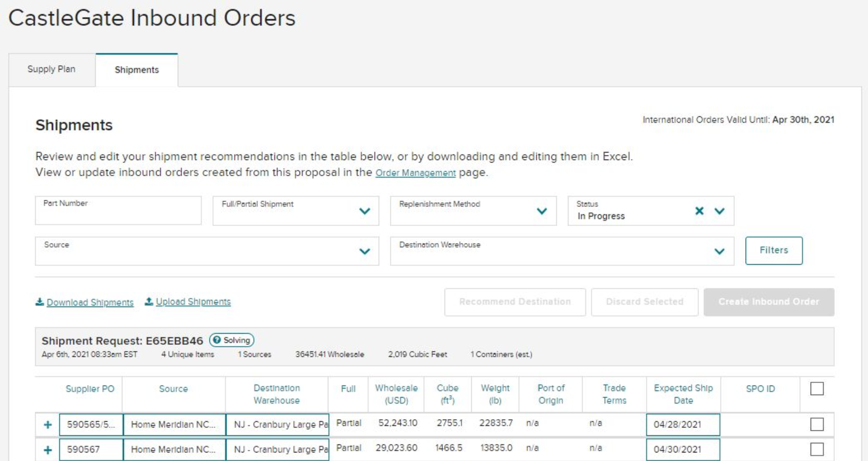
Task: Expand row 590565/5... with plus icon
Action: pos(48,425)
